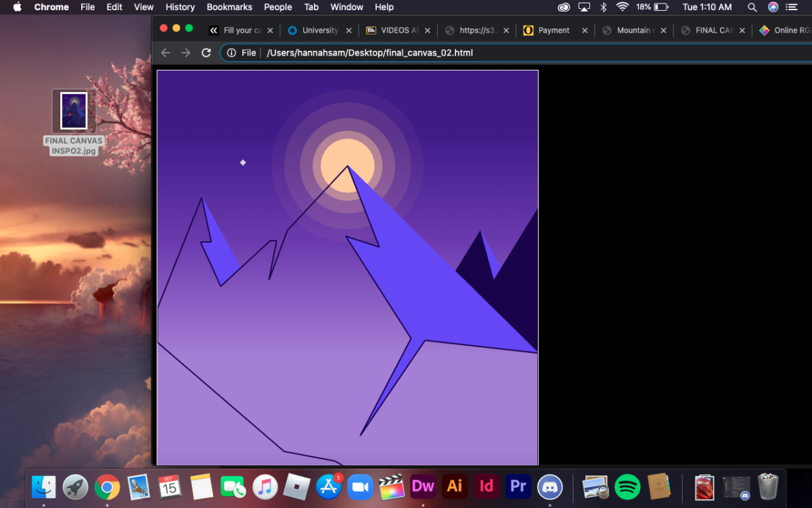The image size is (812, 508).
Task: Click the back navigation arrow
Action: tap(166, 53)
